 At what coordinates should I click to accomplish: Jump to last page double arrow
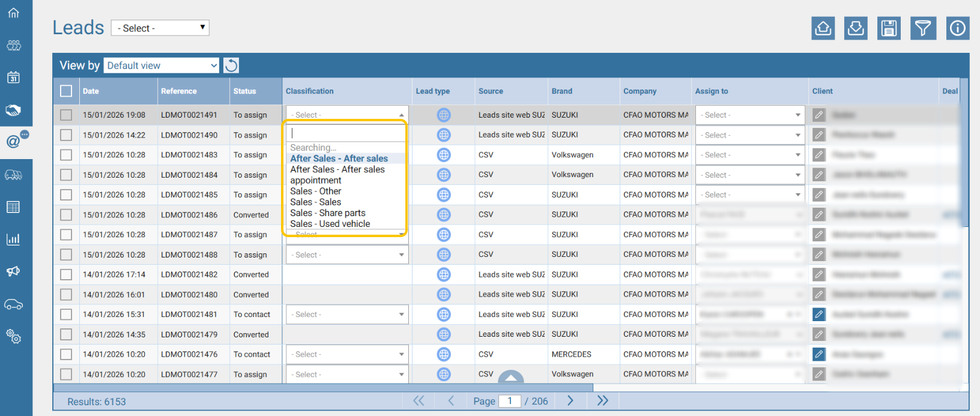tap(602, 400)
